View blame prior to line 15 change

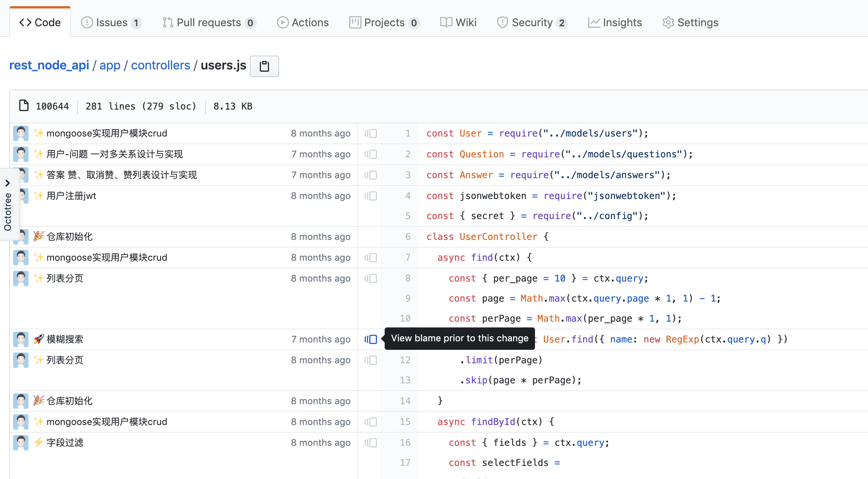click(x=371, y=422)
